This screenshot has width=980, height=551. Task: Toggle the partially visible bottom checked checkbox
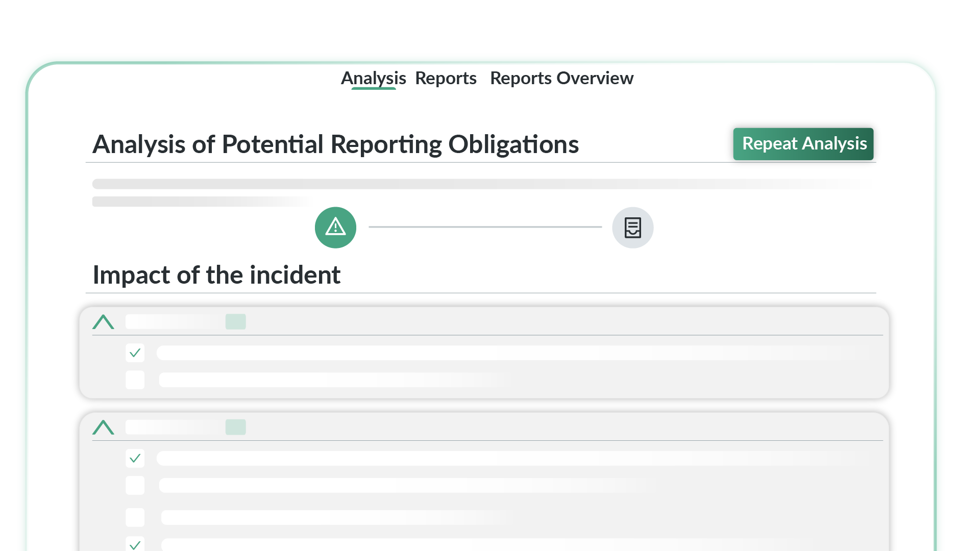[135, 544]
